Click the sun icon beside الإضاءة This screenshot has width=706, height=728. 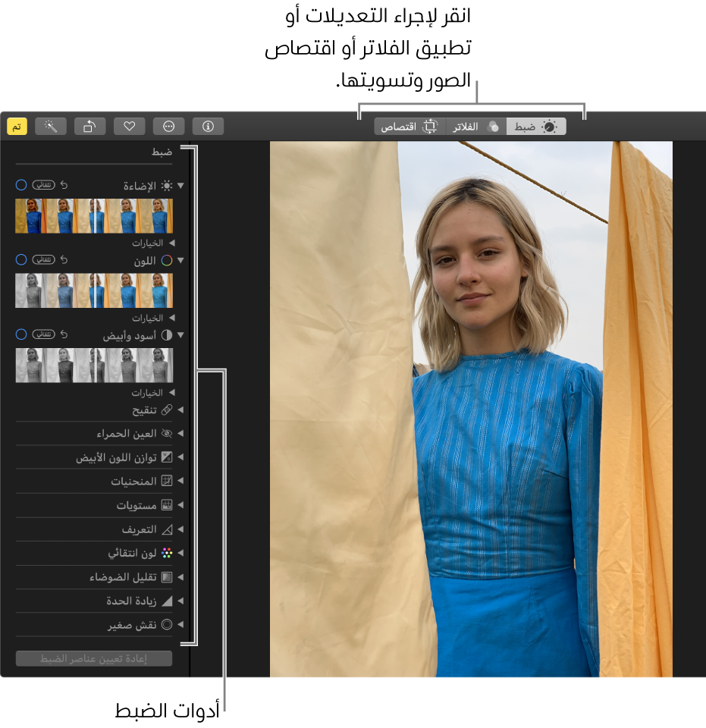(x=167, y=186)
